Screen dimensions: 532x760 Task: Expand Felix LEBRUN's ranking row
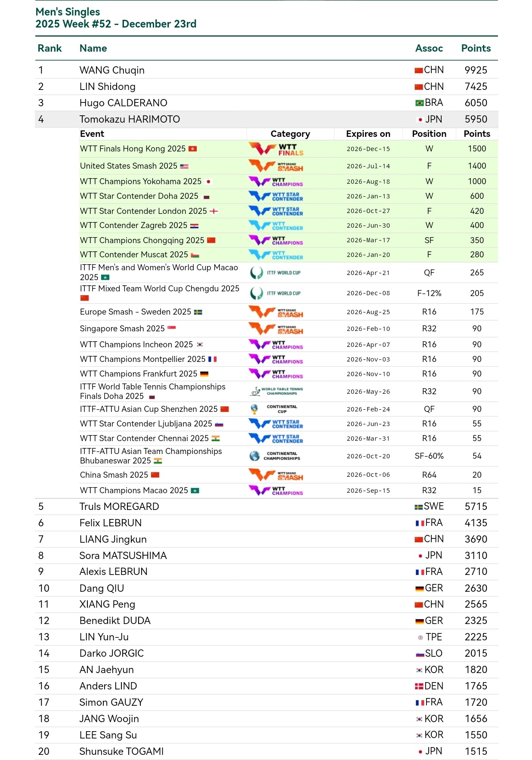266,523
